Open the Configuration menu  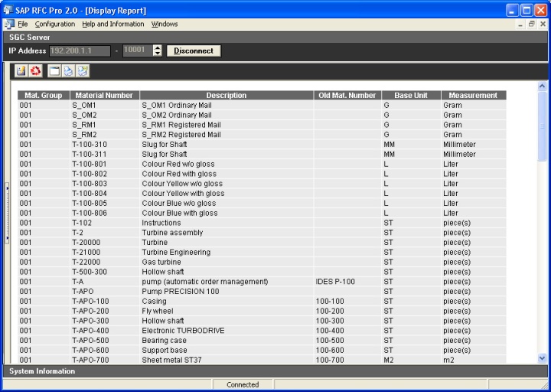[55, 24]
